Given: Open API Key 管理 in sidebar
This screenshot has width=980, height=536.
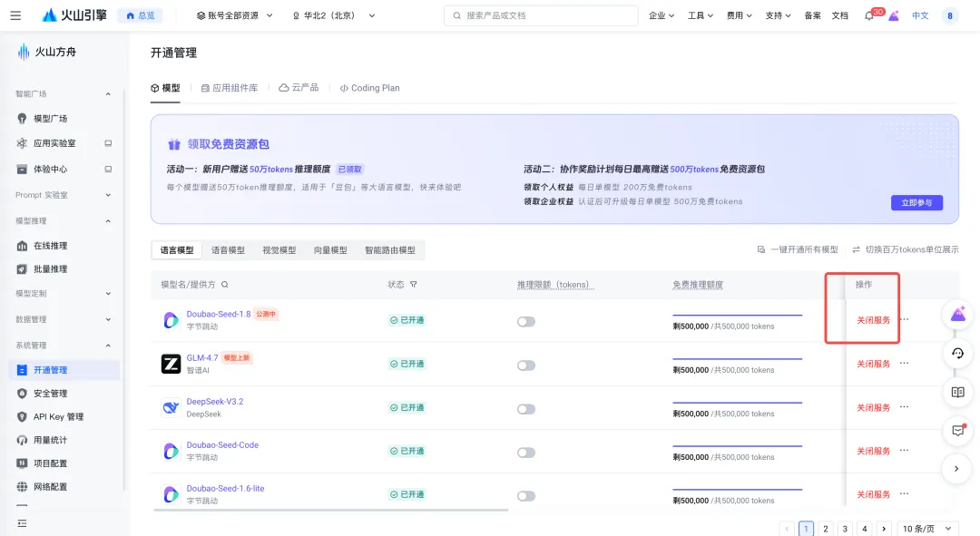Looking at the screenshot, I should tap(58, 416).
